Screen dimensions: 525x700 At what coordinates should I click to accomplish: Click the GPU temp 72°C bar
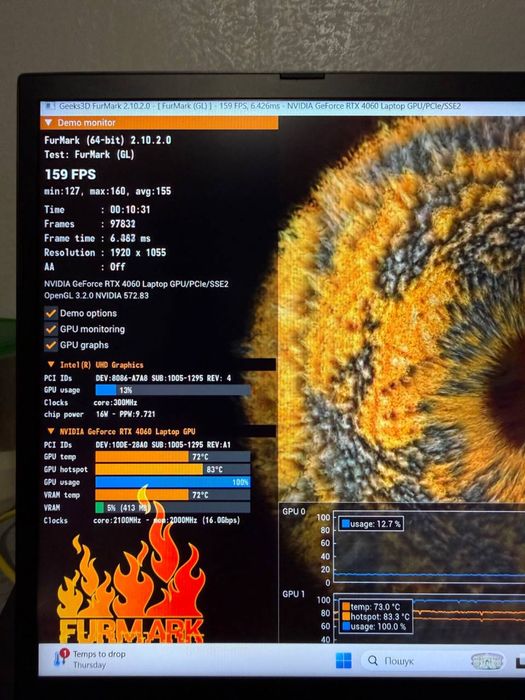[173, 457]
